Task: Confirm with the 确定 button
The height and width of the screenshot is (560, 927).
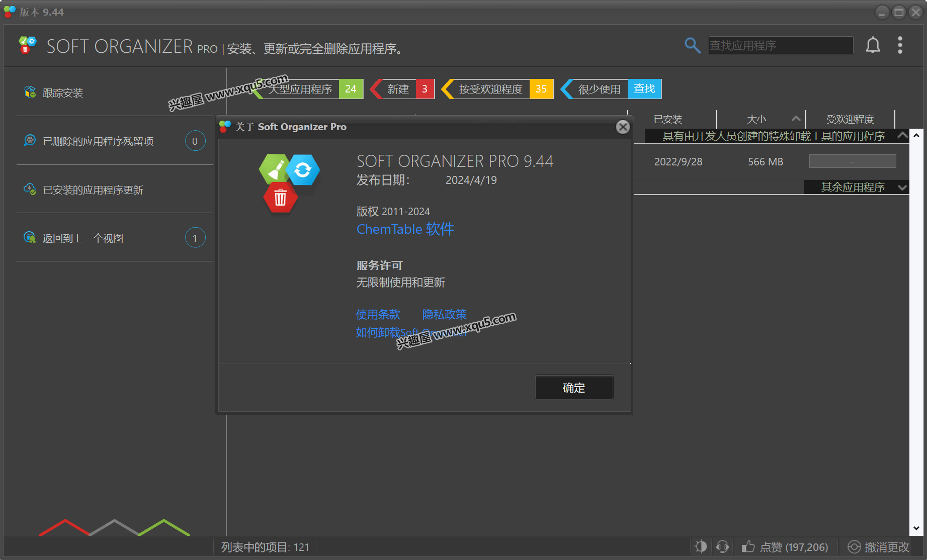Action: 574,388
